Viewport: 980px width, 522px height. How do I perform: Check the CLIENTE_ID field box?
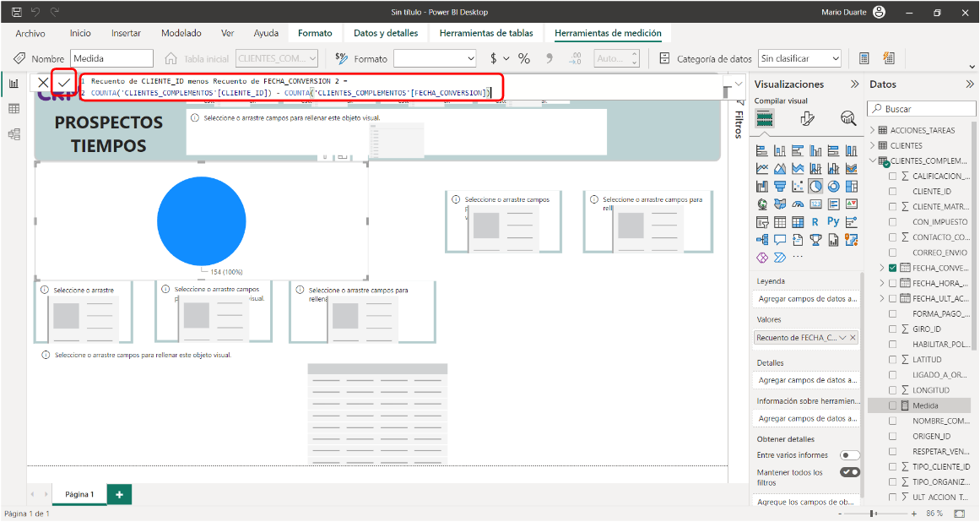coord(892,191)
